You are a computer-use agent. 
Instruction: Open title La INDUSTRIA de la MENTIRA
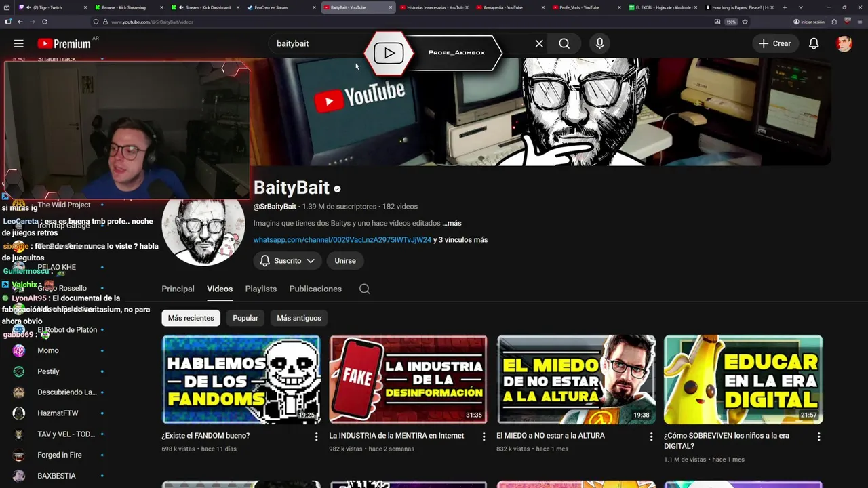pos(397,436)
